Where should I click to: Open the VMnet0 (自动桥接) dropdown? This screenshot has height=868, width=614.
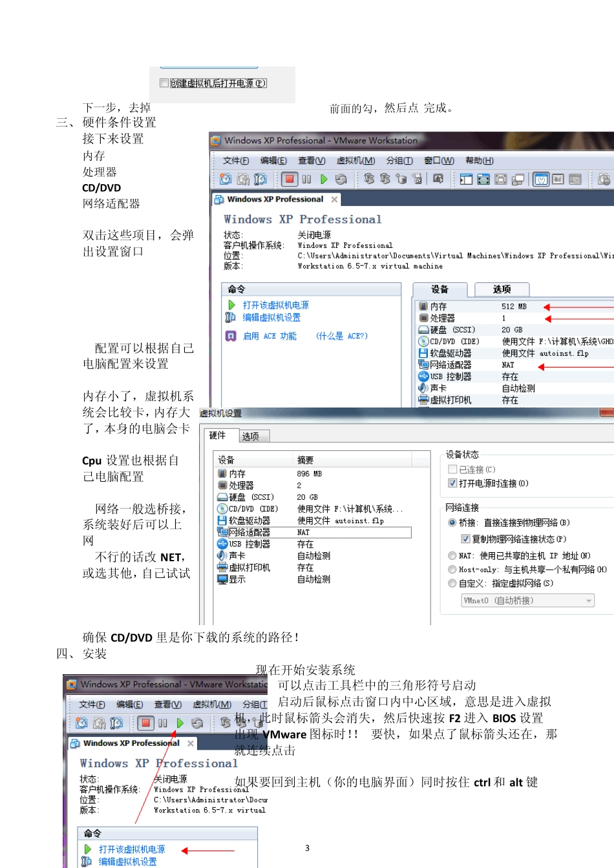click(528, 601)
